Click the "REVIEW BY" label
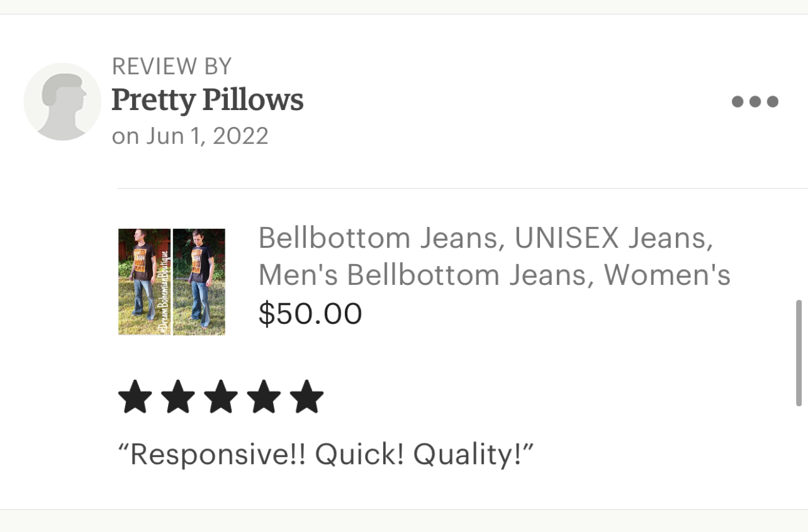808x532 pixels. tap(172, 66)
